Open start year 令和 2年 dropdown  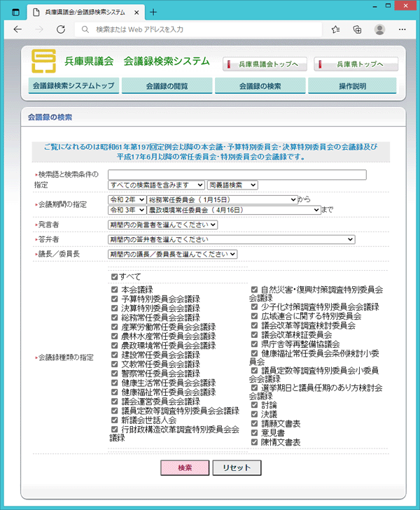coord(127,199)
